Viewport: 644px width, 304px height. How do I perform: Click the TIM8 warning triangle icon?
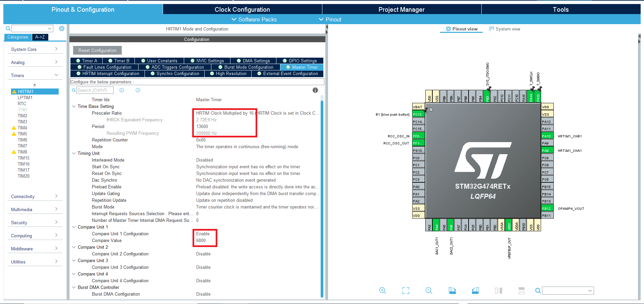pos(14,152)
